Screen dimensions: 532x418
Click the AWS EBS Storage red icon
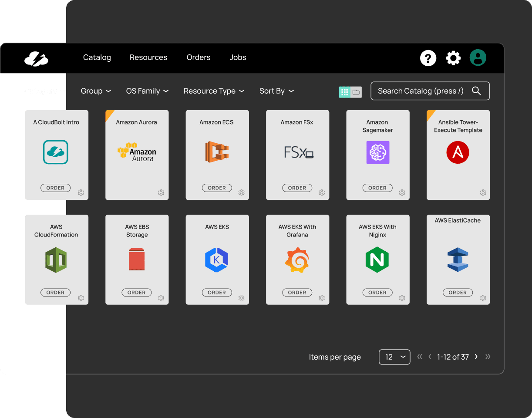click(137, 259)
